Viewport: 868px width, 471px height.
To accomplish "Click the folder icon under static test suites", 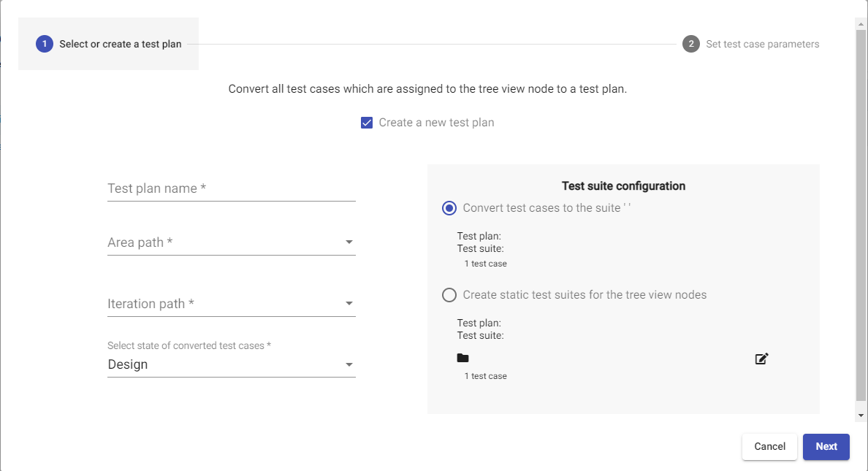I will click(x=462, y=358).
